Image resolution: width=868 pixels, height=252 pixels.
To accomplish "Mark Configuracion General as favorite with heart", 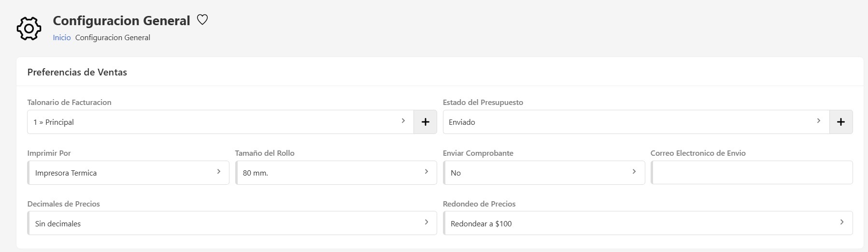I will (202, 20).
